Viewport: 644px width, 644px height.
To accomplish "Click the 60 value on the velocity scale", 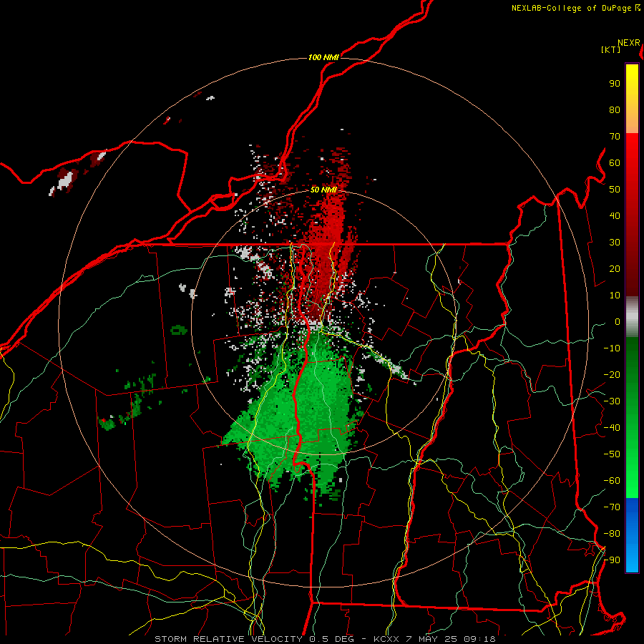I will (615, 163).
